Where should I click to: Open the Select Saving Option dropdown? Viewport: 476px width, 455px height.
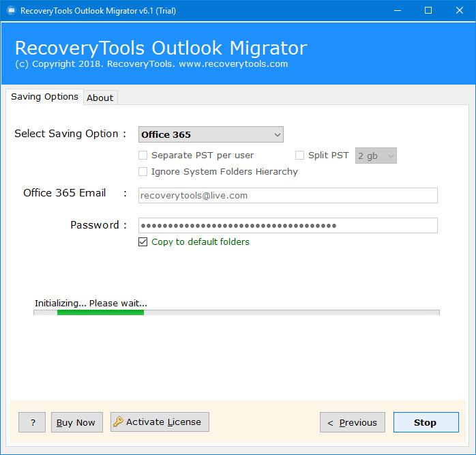[x=211, y=134]
